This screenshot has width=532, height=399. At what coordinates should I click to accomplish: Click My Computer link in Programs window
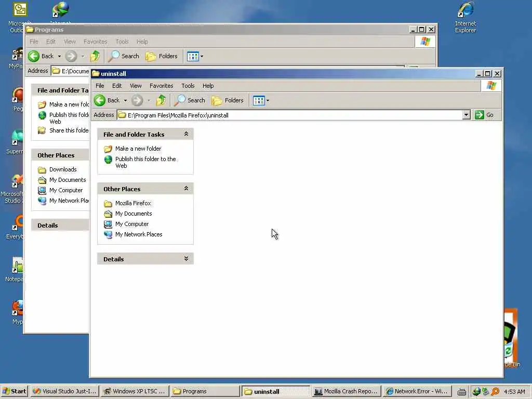66,190
